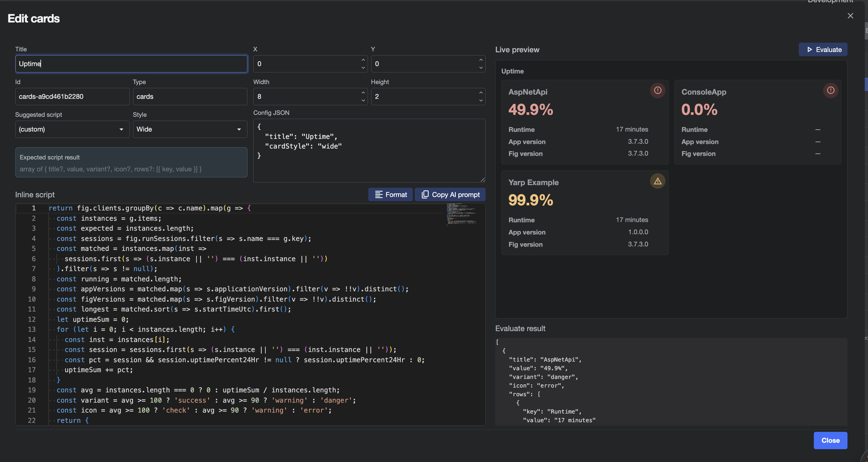Decrease Width with the down stepper
868x462 pixels.
(363, 100)
